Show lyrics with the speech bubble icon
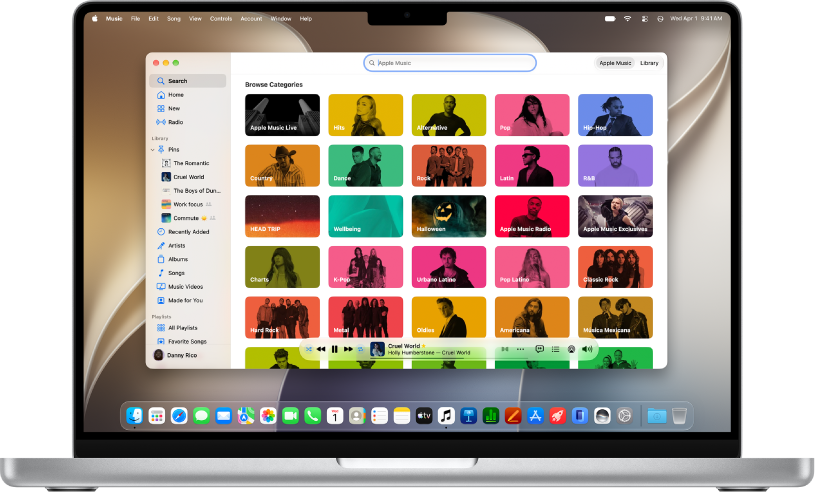The height and width of the screenshot is (492, 818). [539, 349]
